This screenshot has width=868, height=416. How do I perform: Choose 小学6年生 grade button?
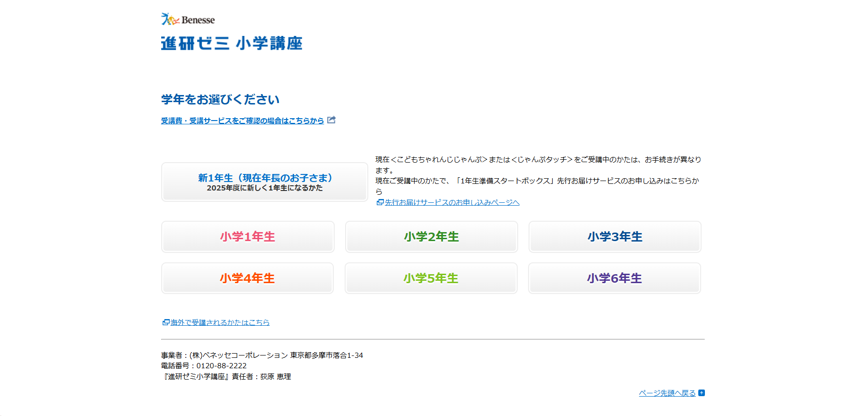[x=614, y=278]
